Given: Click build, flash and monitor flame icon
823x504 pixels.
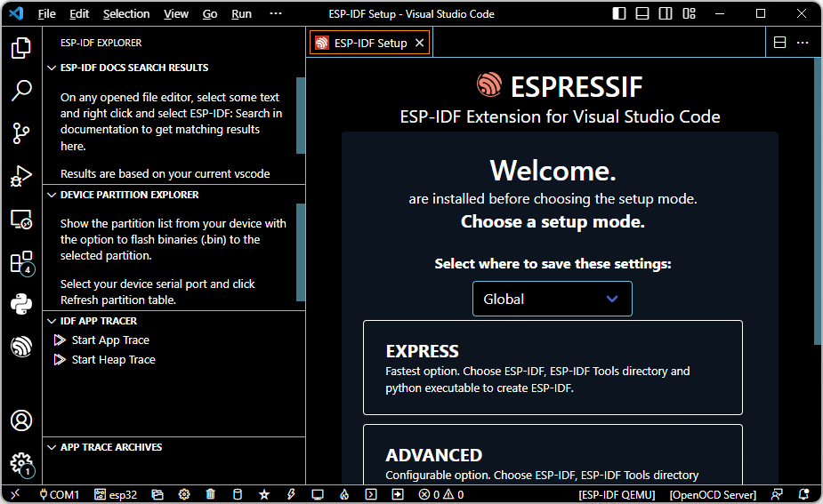Looking at the screenshot, I should pos(344,494).
